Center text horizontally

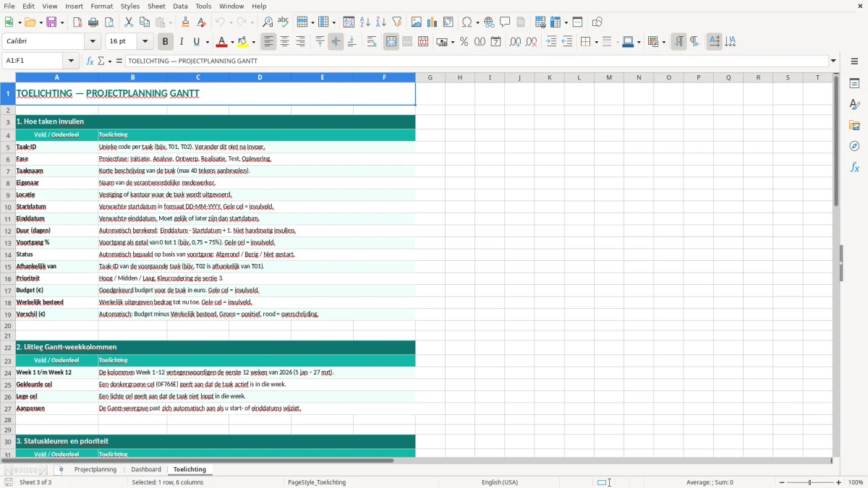point(285,42)
